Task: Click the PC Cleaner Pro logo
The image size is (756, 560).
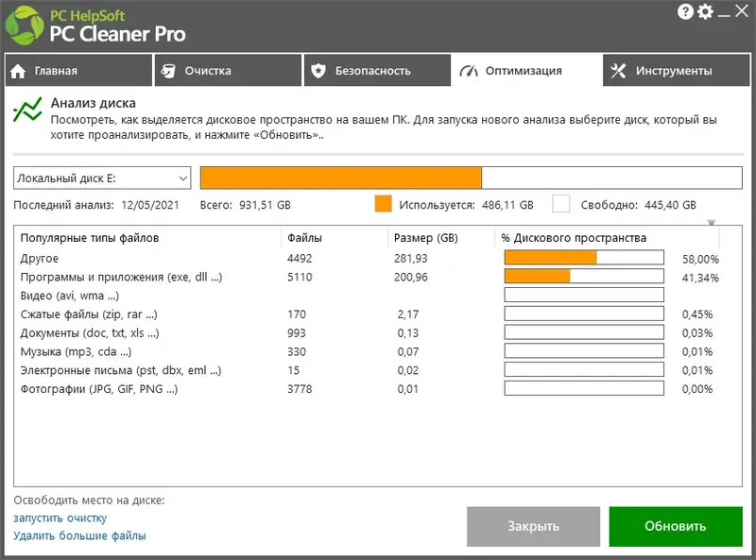Action: [25, 25]
